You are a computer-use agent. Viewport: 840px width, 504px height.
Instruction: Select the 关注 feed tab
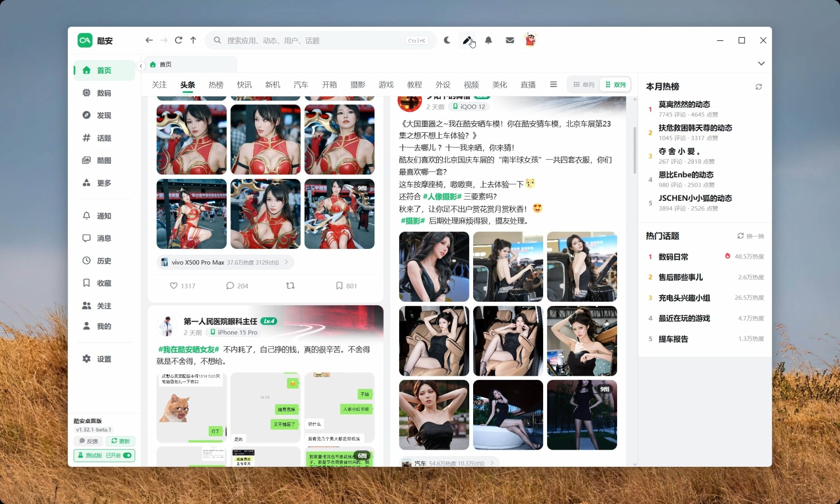[159, 85]
